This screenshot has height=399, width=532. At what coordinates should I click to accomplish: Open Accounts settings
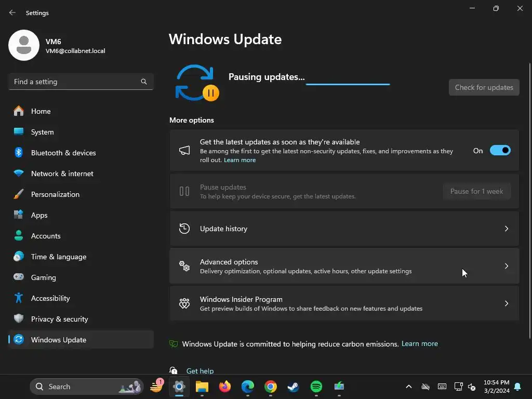(81, 236)
